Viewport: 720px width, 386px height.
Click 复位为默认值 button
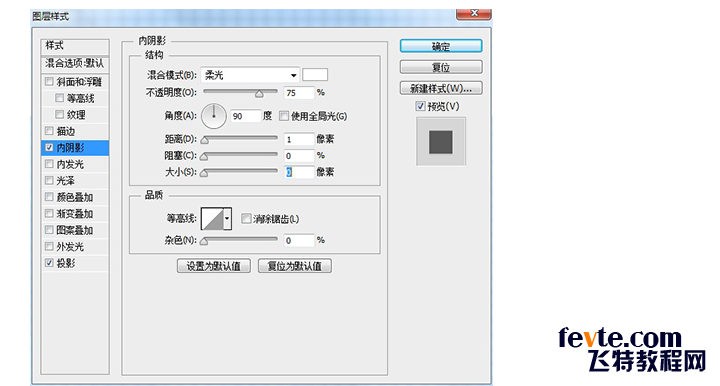click(295, 266)
